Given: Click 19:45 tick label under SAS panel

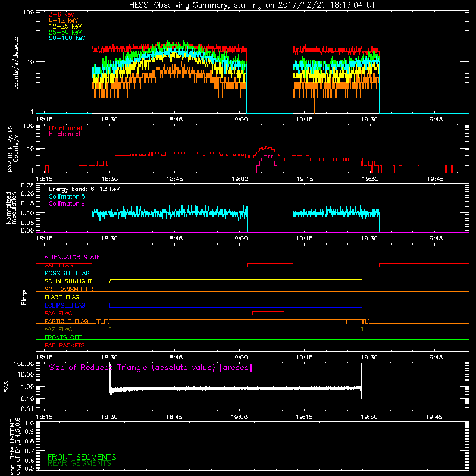Looking at the screenshot, I should pos(434,417).
